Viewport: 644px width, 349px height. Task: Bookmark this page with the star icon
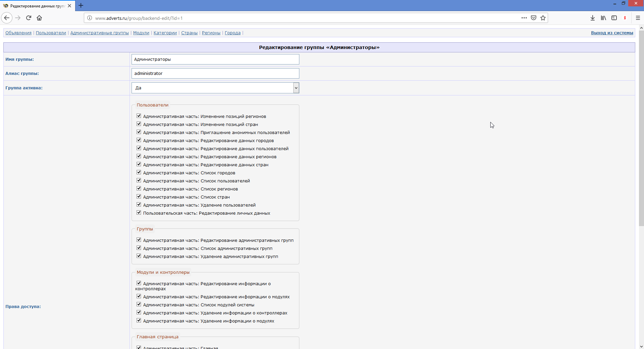coord(543,18)
